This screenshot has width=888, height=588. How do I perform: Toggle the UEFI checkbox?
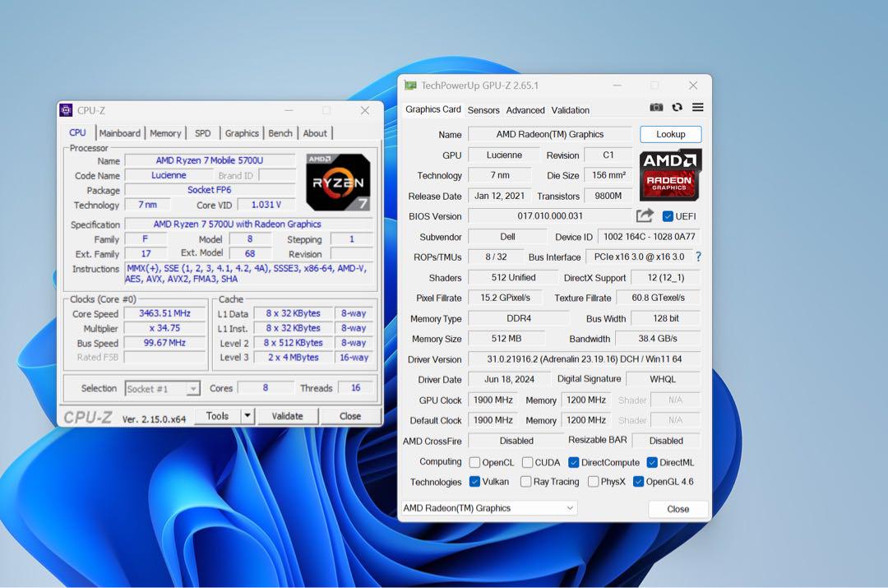click(x=668, y=216)
